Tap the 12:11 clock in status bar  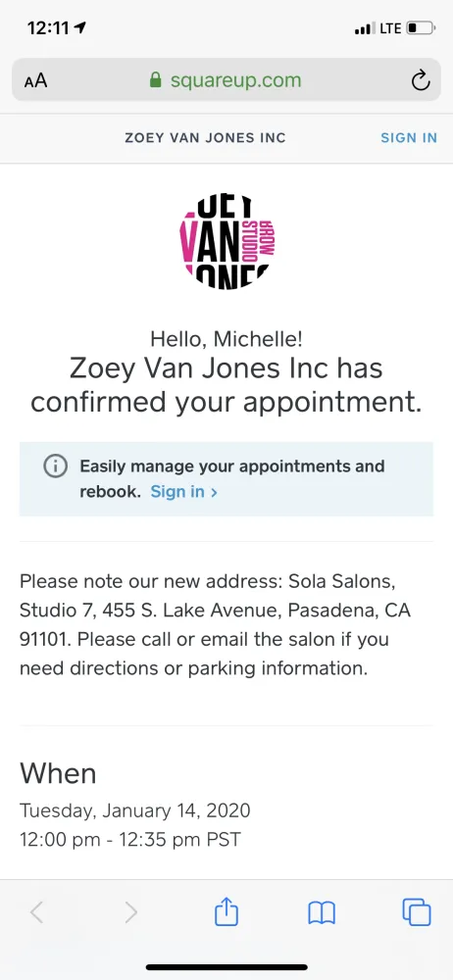[49, 27]
